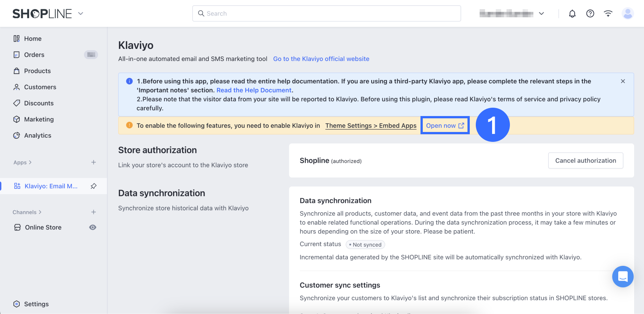The width and height of the screenshot is (644, 314).
Task: Go to Orders in sidebar
Action: pyautogui.click(x=34, y=55)
